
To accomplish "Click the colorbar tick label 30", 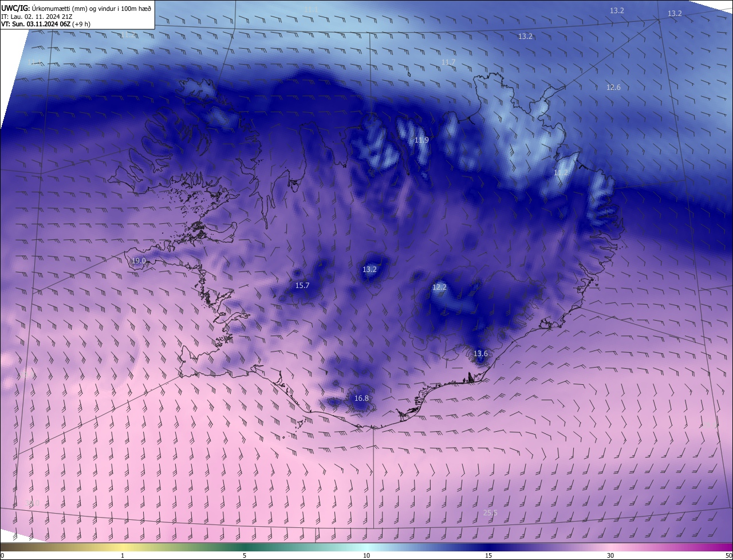I will (610, 555).
